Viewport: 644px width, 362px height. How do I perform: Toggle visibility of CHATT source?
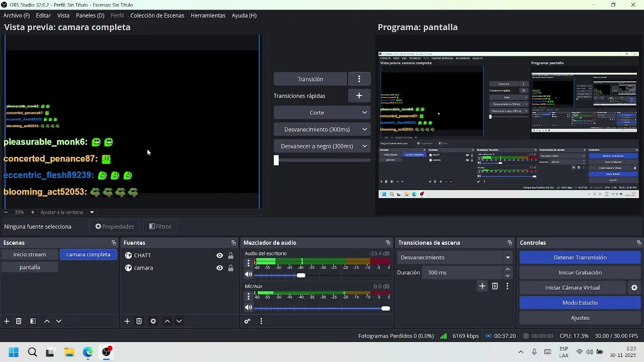[219, 255]
